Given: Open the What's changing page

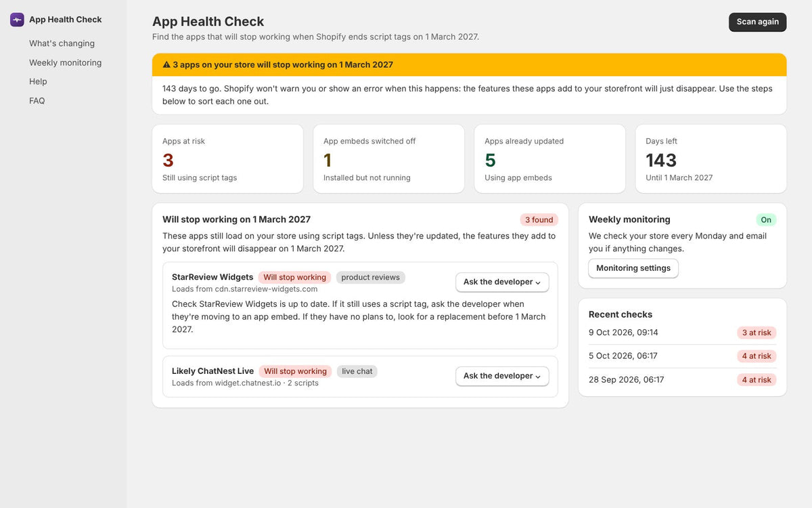Looking at the screenshot, I should (62, 43).
